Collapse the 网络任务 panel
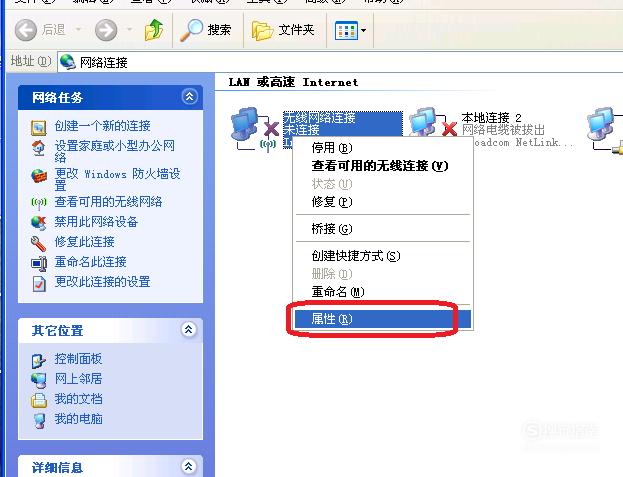The width and height of the screenshot is (623, 477). tap(190, 97)
